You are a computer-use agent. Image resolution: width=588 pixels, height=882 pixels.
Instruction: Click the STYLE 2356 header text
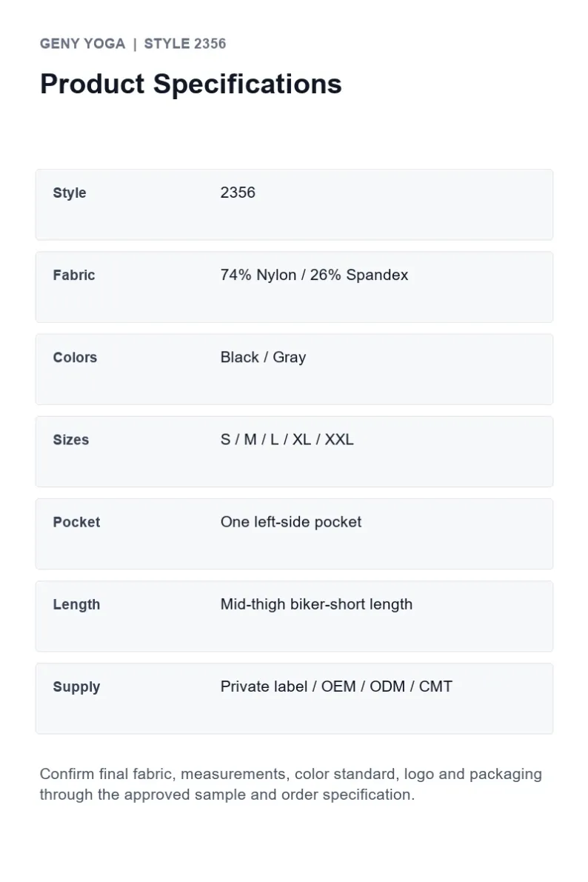tap(185, 44)
